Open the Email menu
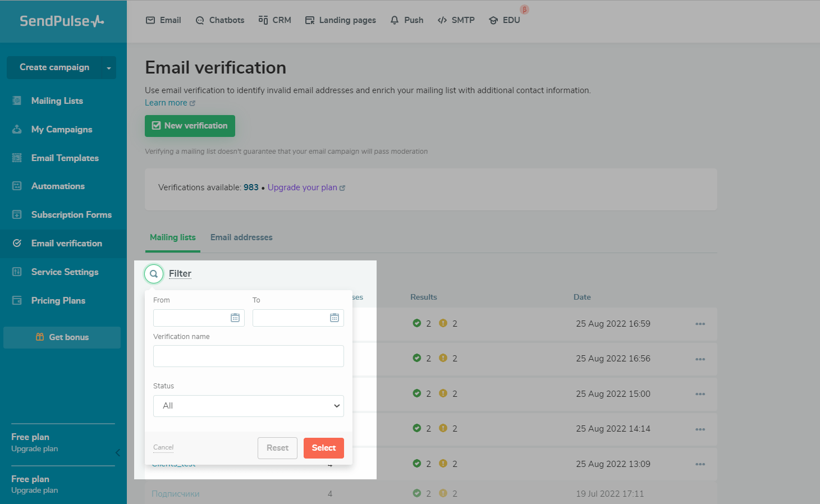Image resolution: width=820 pixels, height=504 pixels. (x=163, y=20)
